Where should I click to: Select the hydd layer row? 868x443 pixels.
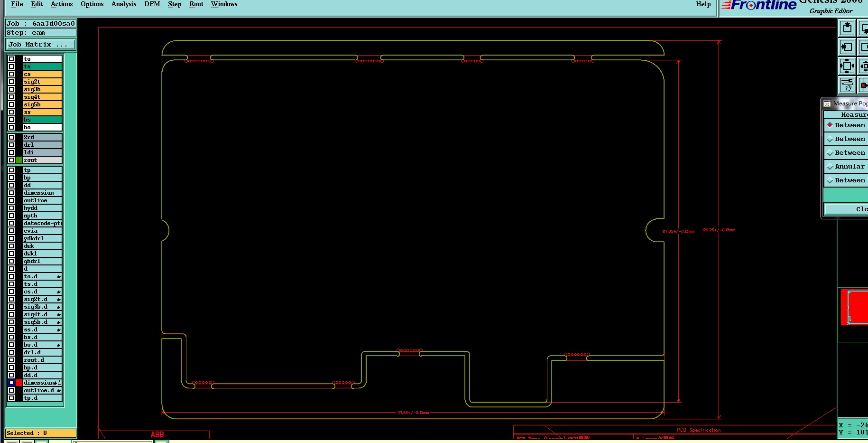click(42, 208)
